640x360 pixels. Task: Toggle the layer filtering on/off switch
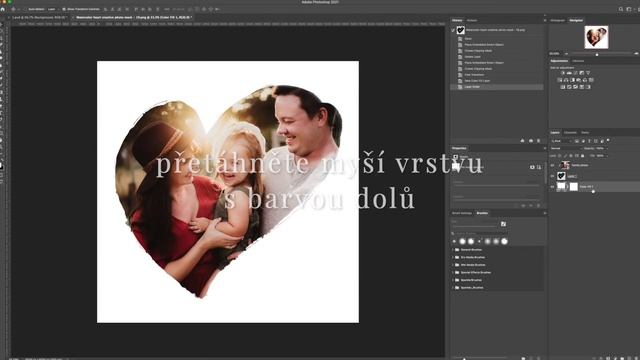608,140
